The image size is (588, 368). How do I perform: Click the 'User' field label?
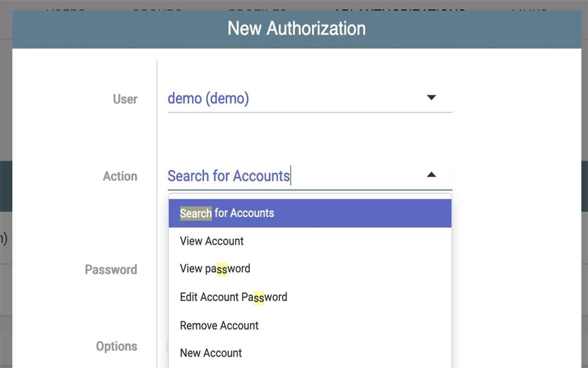tap(125, 99)
